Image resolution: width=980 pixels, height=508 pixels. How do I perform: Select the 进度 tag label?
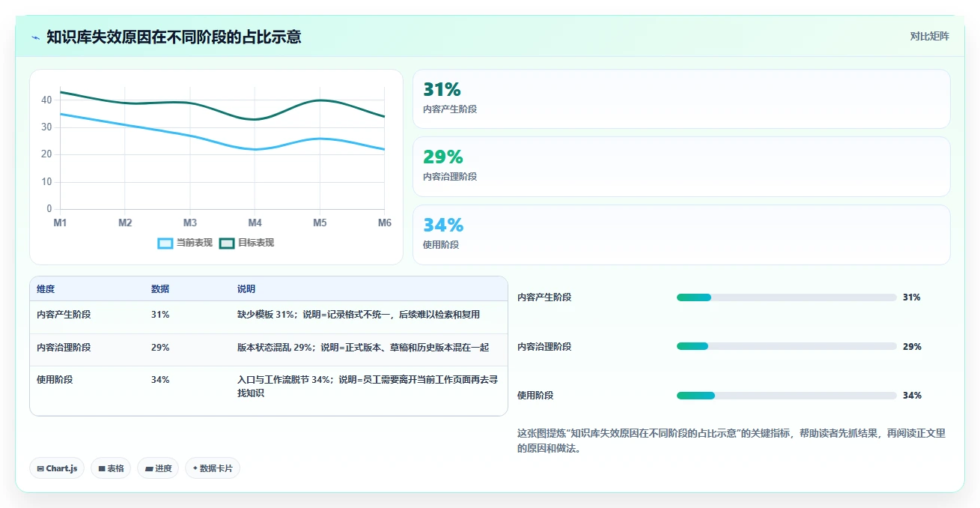pyautogui.click(x=163, y=468)
